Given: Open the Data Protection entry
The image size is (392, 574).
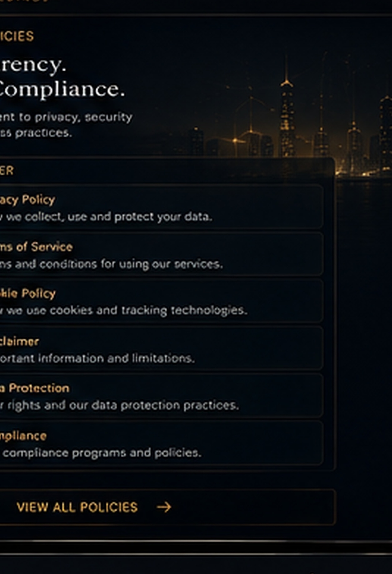Looking at the screenshot, I should [161, 395].
